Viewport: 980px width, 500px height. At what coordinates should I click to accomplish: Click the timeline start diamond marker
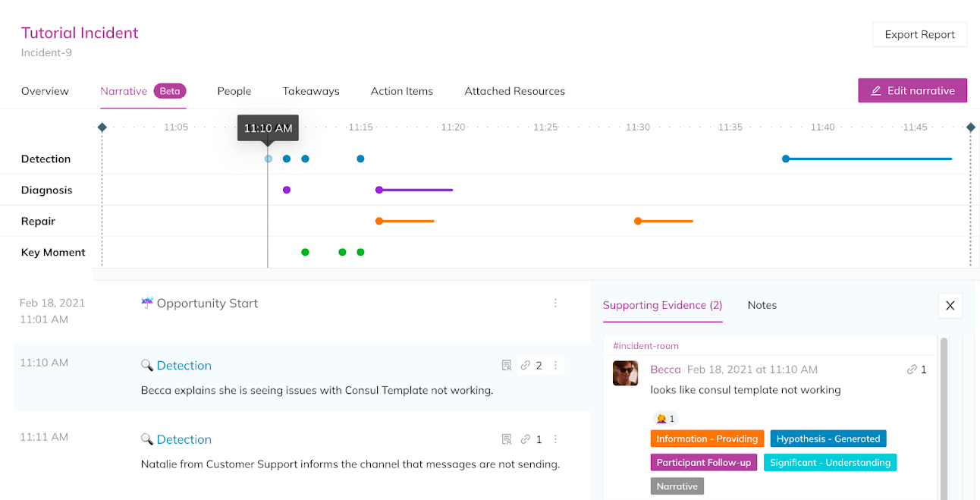pyautogui.click(x=102, y=127)
